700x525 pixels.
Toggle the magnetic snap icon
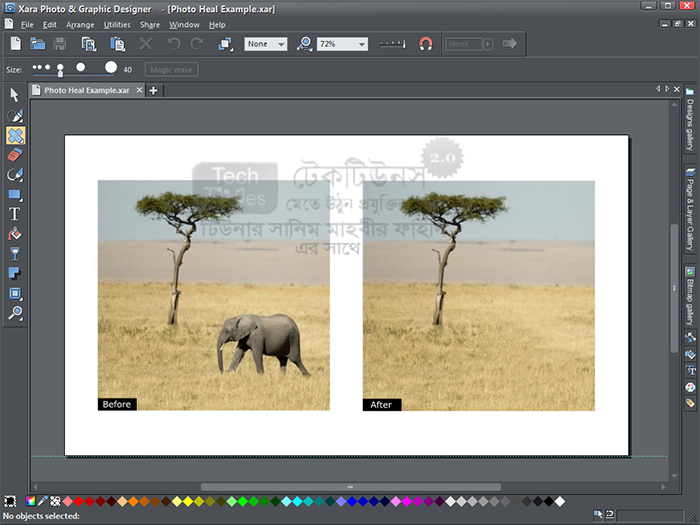(x=425, y=44)
